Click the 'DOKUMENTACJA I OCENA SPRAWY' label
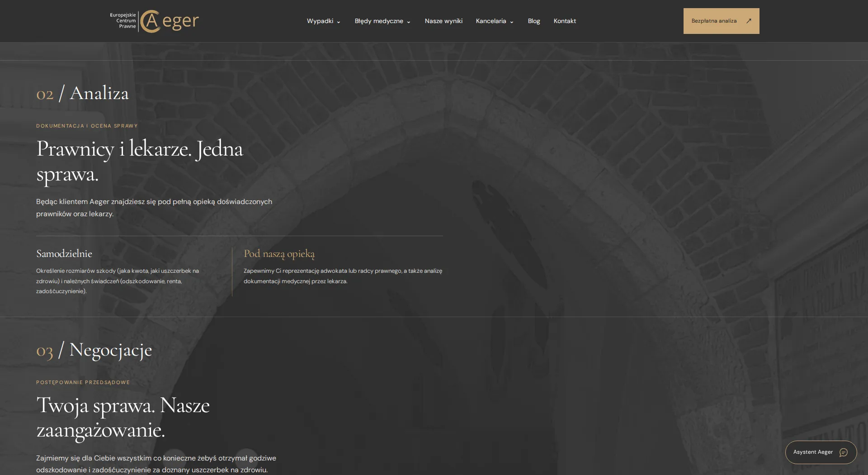This screenshot has height=475, width=868. (87, 126)
